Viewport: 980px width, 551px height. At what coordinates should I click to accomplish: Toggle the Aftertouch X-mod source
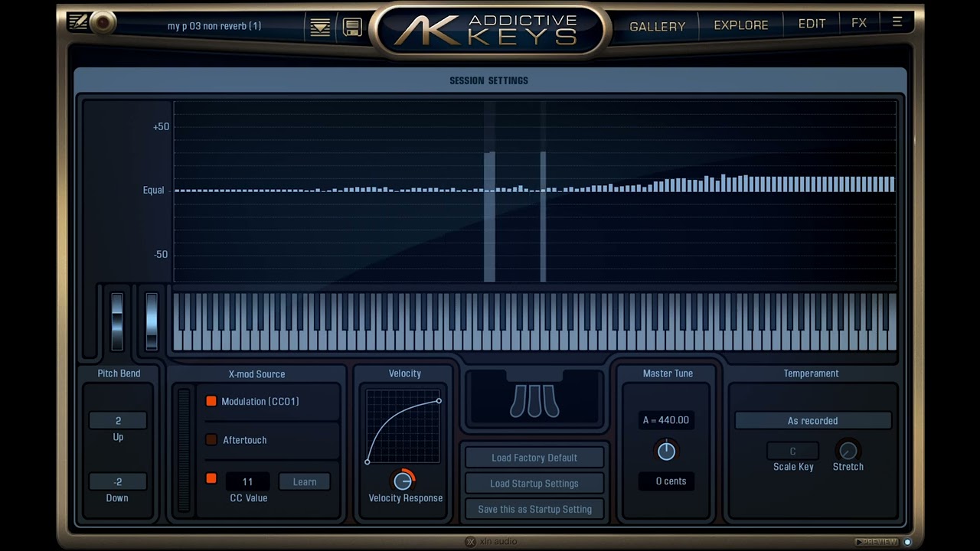pyautogui.click(x=211, y=440)
